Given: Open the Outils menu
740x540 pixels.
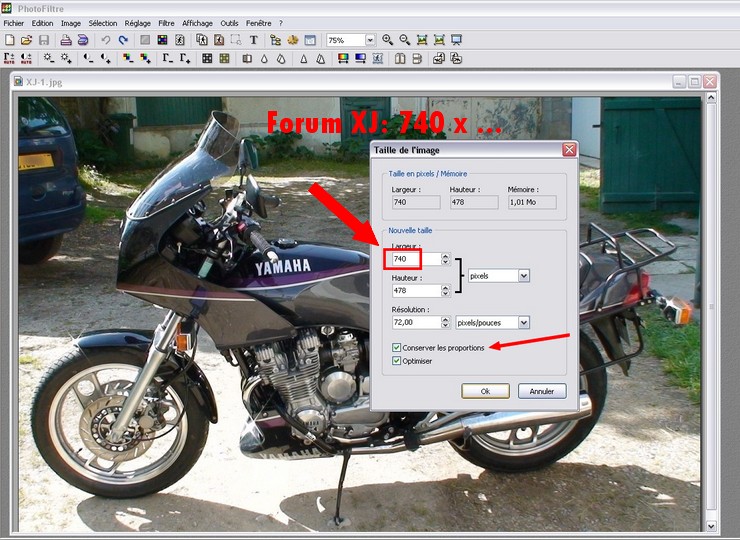Looking at the screenshot, I should (229, 23).
